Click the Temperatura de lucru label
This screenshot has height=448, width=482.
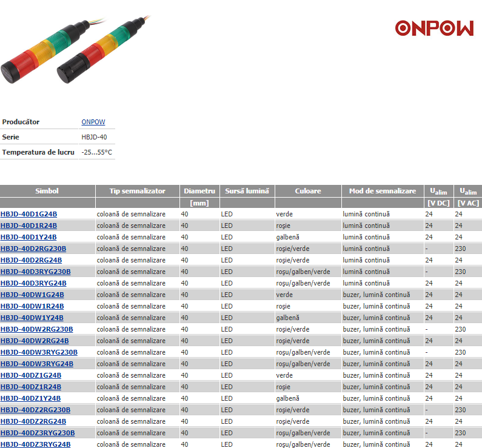pyautogui.click(x=38, y=152)
